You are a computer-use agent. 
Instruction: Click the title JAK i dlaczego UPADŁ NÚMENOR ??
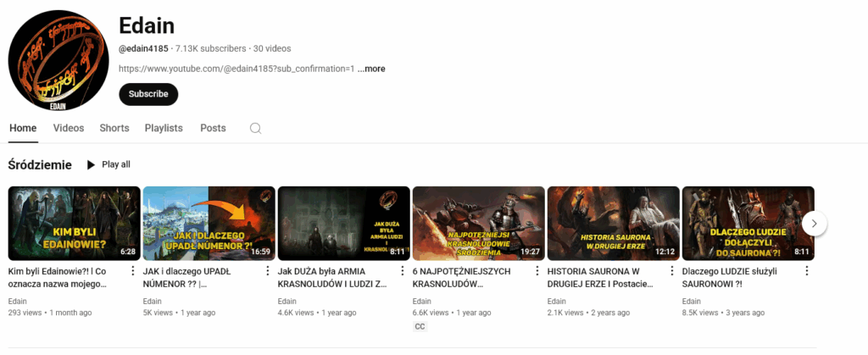(x=187, y=278)
